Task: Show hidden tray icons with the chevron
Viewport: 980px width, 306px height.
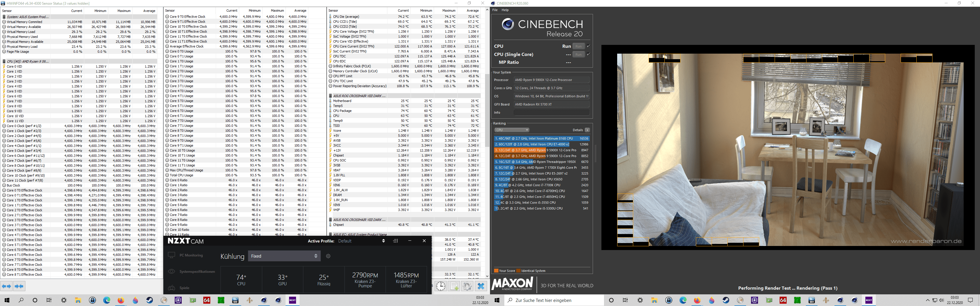Action: 928,300
